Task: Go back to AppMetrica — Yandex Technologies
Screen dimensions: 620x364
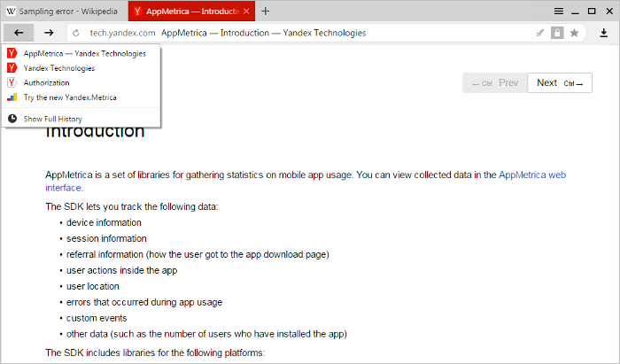Action: 81,53
